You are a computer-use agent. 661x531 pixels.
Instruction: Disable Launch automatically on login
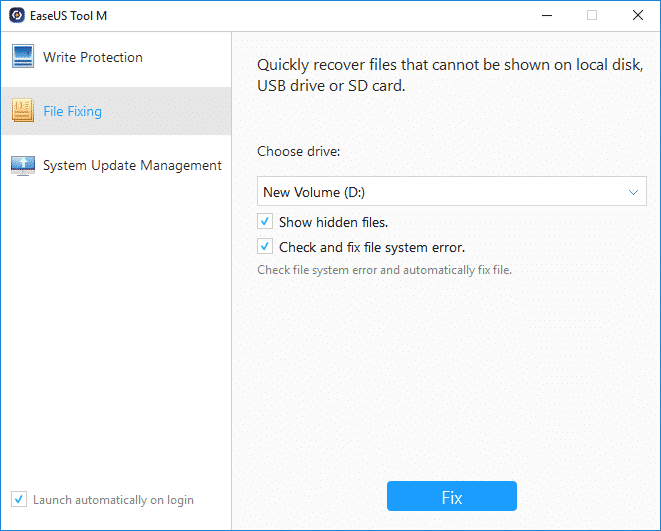(19, 499)
